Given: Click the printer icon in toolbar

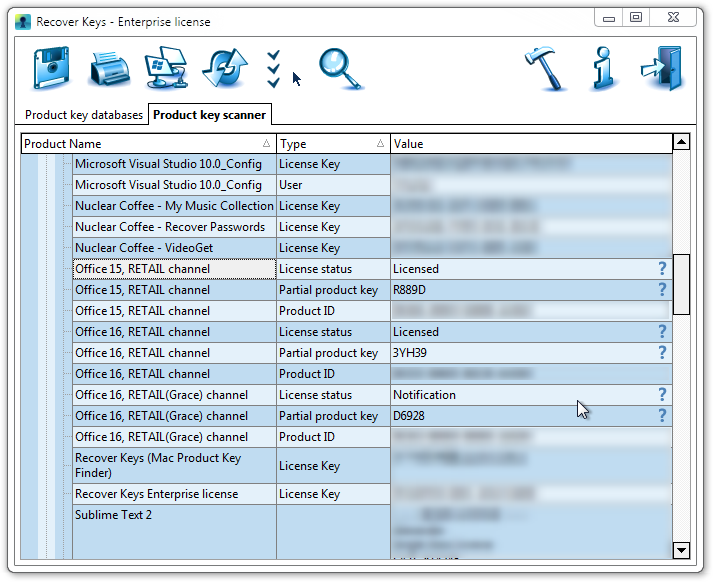Looking at the screenshot, I should [109, 69].
